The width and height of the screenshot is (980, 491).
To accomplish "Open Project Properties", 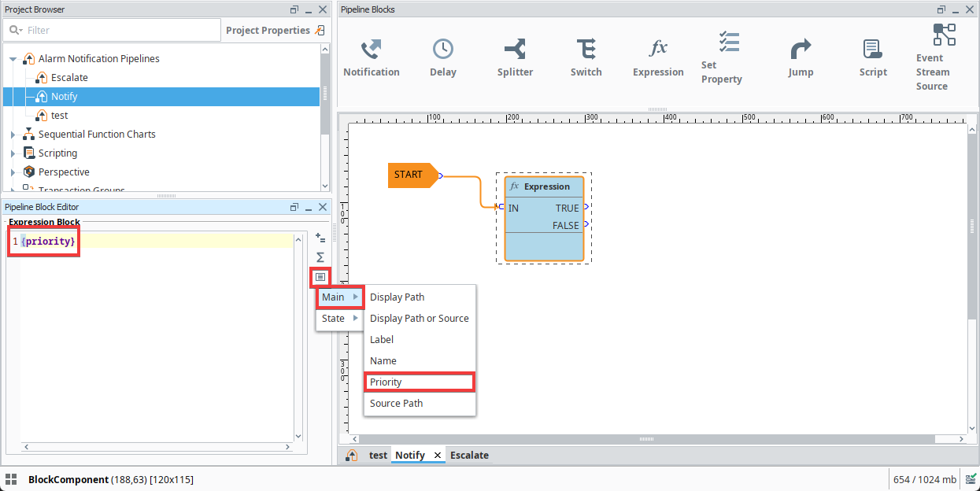I will (x=275, y=30).
